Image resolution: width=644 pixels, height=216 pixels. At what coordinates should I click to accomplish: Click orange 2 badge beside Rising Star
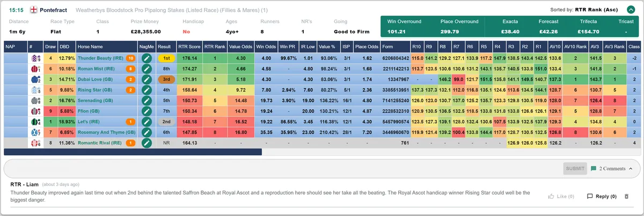130,90
